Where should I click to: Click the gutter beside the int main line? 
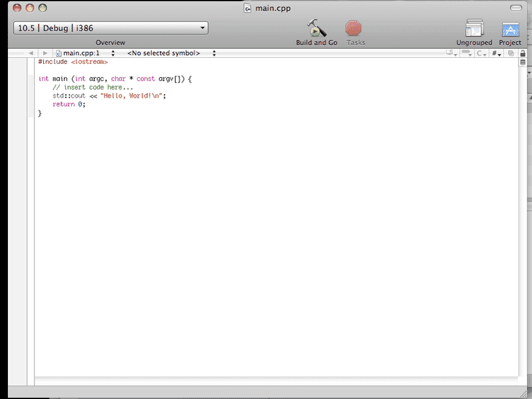[x=31, y=78]
